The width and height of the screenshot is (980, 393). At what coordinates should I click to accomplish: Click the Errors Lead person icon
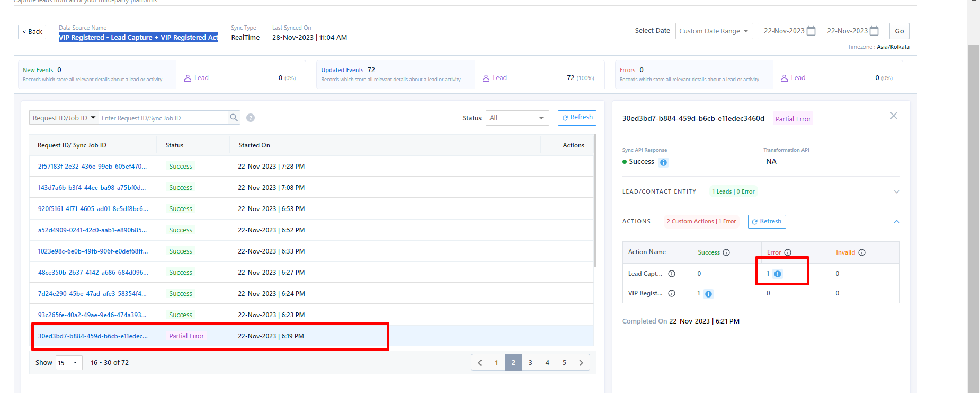click(784, 78)
